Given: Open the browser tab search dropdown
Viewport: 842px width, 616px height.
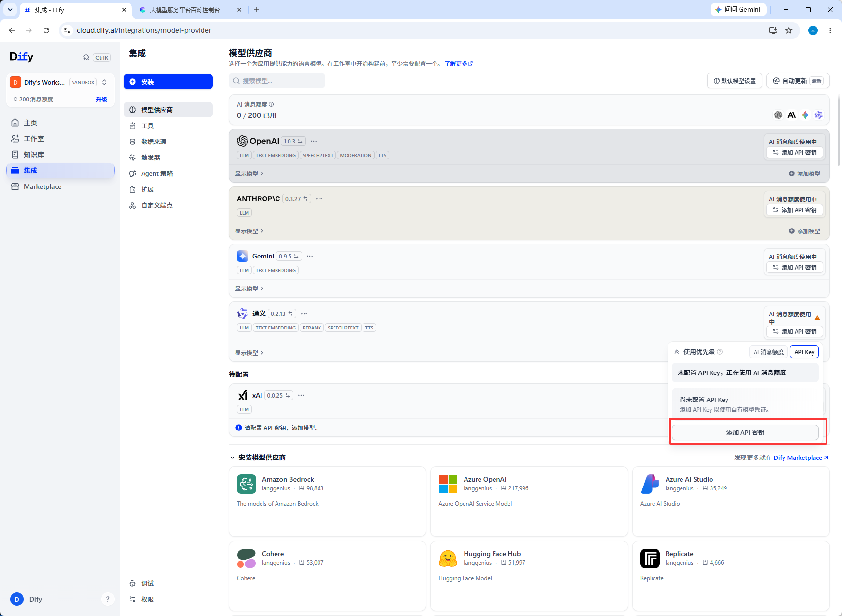Looking at the screenshot, I should pos(10,10).
